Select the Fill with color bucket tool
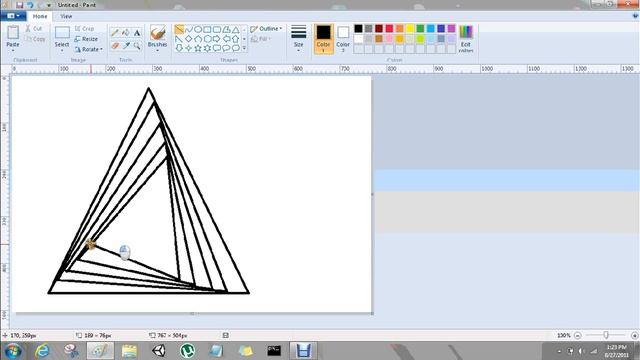Image resolution: width=640 pixels, height=360 pixels. [x=126, y=33]
